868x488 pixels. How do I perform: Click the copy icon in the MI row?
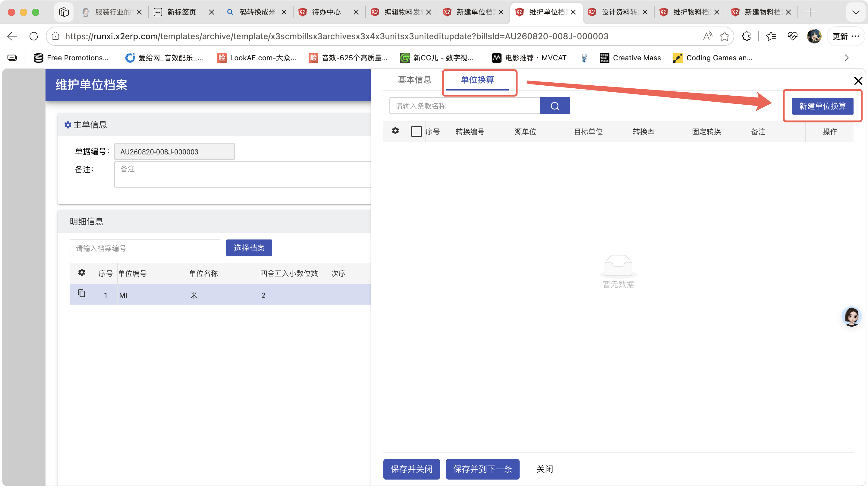pos(82,293)
